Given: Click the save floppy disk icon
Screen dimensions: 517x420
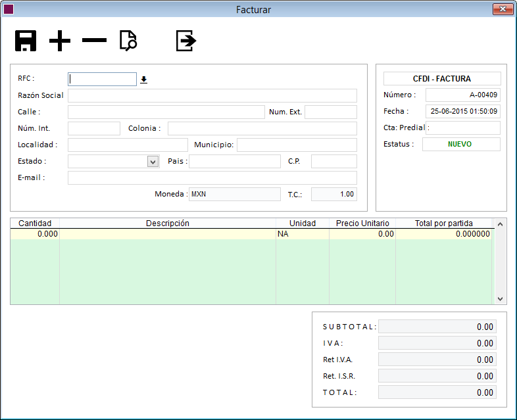Looking at the screenshot, I should pos(26,41).
